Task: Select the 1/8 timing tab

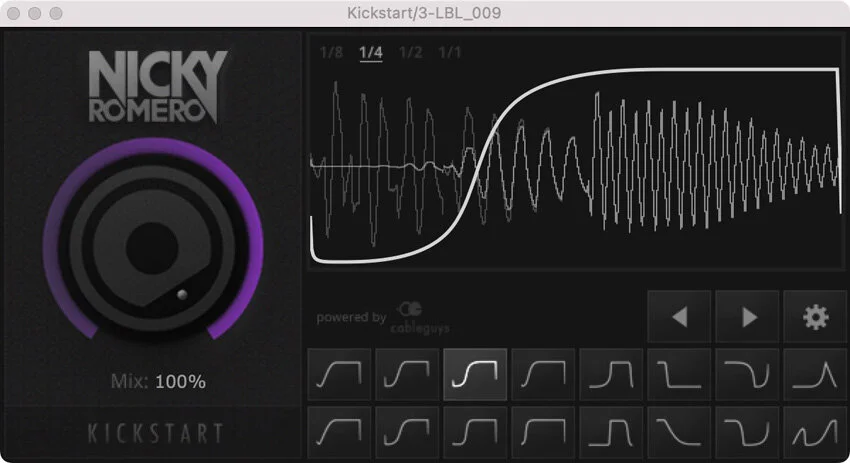Action: click(331, 53)
